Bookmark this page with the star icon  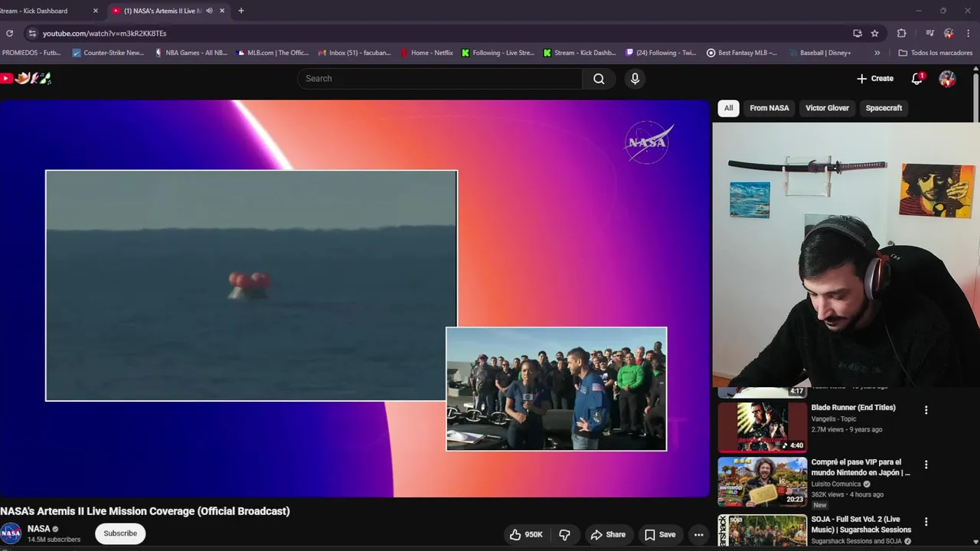[874, 34]
